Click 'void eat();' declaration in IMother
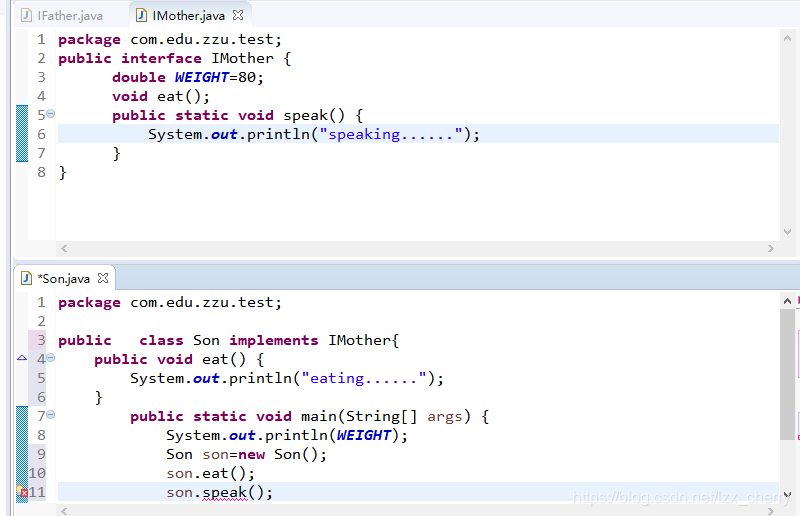Viewport: 800px width, 516px height. click(x=161, y=96)
